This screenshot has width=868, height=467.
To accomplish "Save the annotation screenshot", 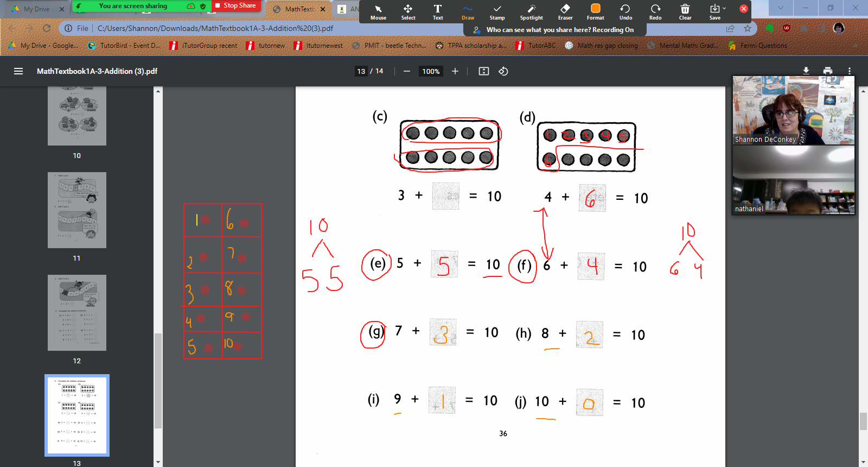I will click(x=714, y=11).
